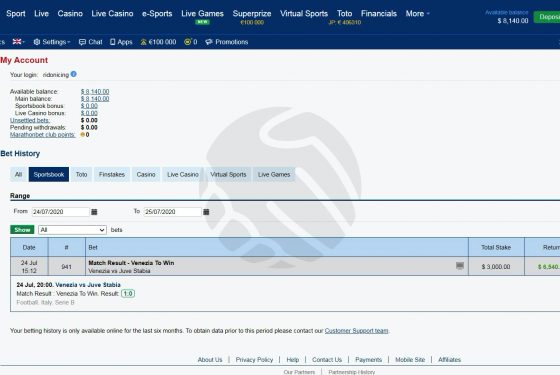Open the language flag dropdown

tap(19, 42)
